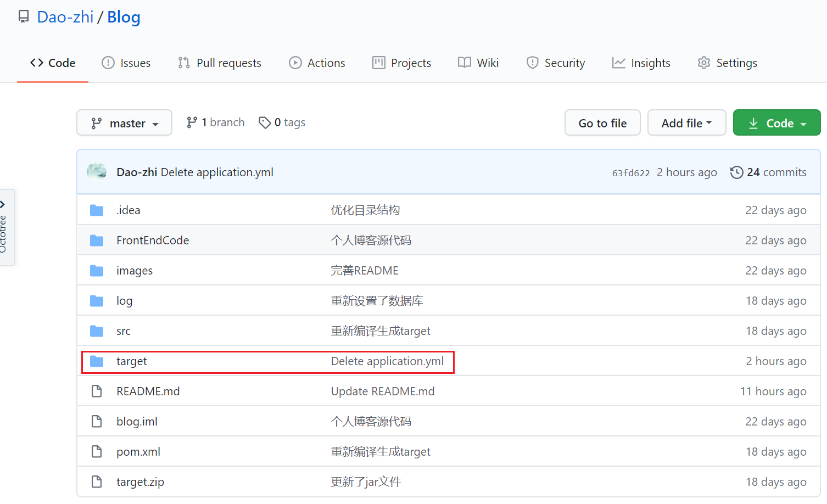Image resolution: width=827 pixels, height=504 pixels.
Task: Open commit message 重新设置了数据库
Action: pos(377,301)
